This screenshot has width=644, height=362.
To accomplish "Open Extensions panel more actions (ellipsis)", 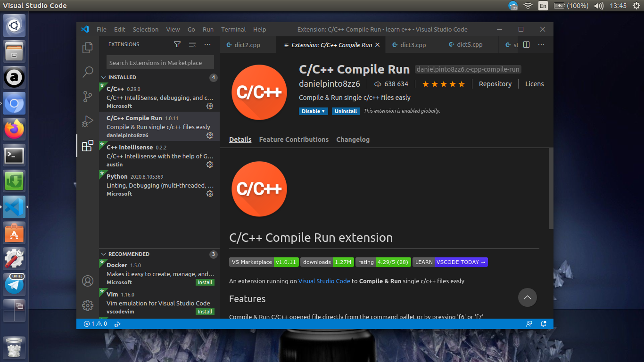I will (x=207, y=44).
